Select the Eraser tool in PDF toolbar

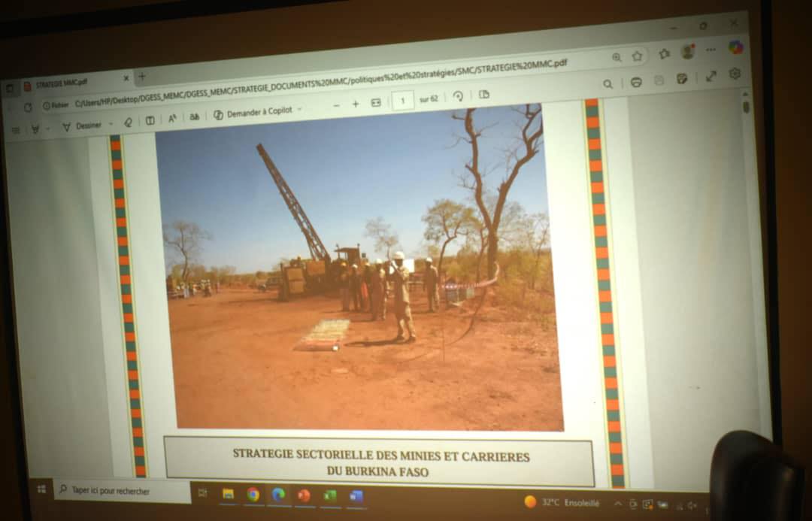click(x=128, y=123)
